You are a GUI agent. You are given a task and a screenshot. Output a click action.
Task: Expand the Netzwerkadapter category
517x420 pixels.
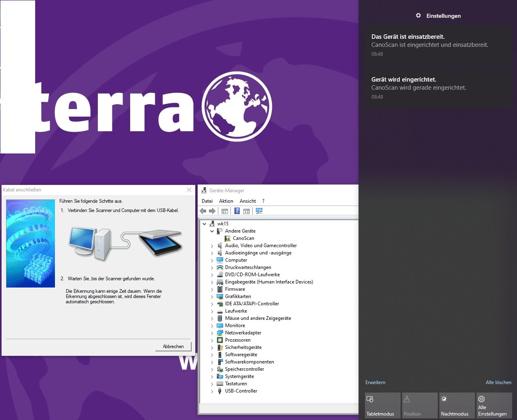pos(212,333)
